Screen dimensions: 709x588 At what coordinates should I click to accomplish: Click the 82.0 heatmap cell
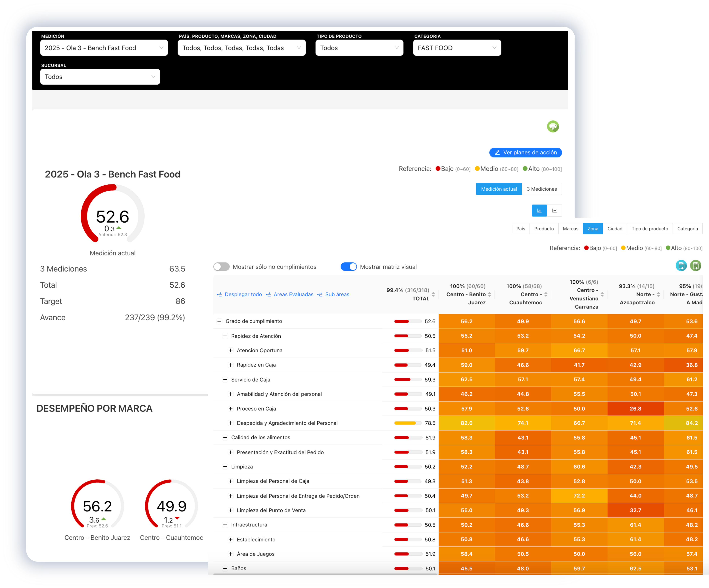467,423
